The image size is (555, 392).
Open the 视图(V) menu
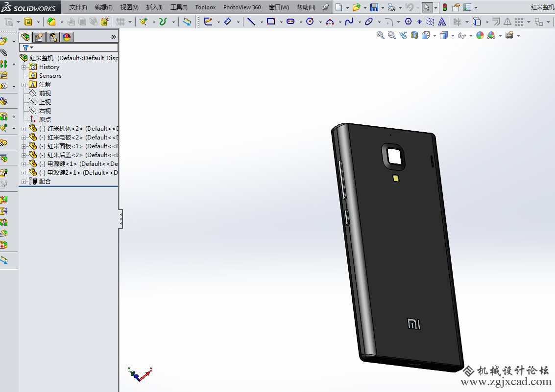(129, 7)
